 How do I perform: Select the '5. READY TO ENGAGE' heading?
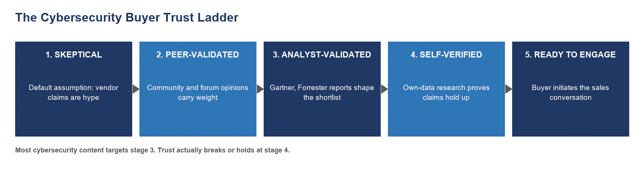(x=571, y=55)
